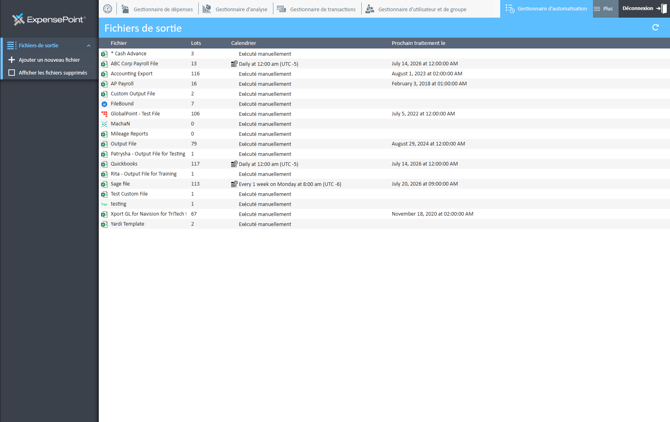Viewport: 670px width, 422px height.
Task: Click calendar icon in Sage file schedule
Action: 234,184
